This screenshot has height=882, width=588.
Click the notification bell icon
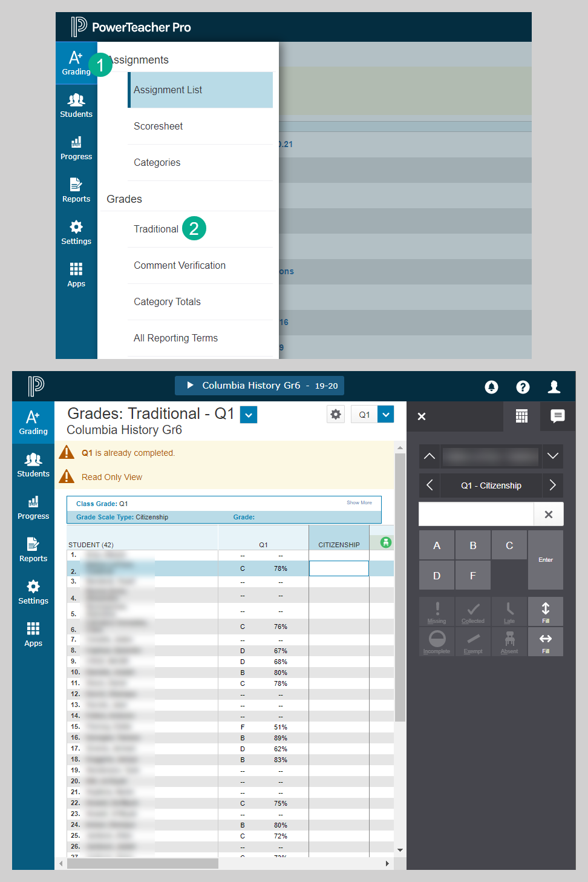[x=491, y=387]
